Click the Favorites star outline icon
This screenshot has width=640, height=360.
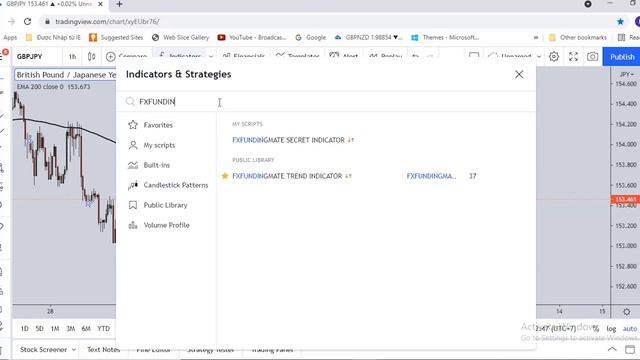click(x=133, y=124)
